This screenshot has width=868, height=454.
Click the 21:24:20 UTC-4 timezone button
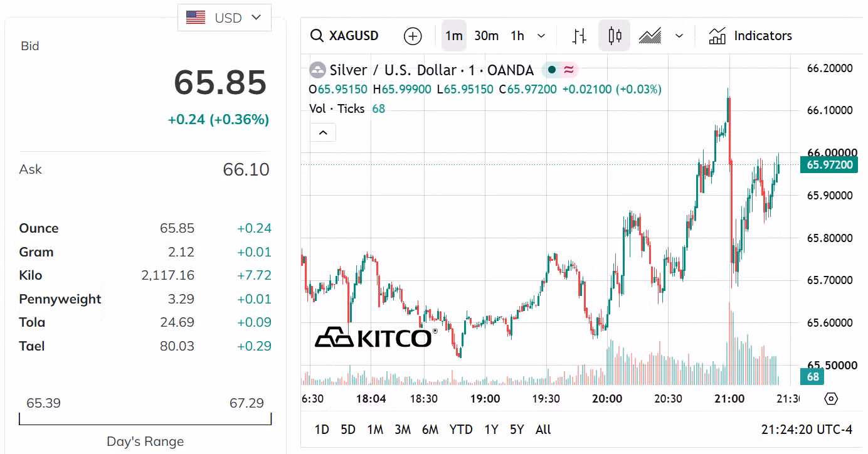(x=807, y=430)
